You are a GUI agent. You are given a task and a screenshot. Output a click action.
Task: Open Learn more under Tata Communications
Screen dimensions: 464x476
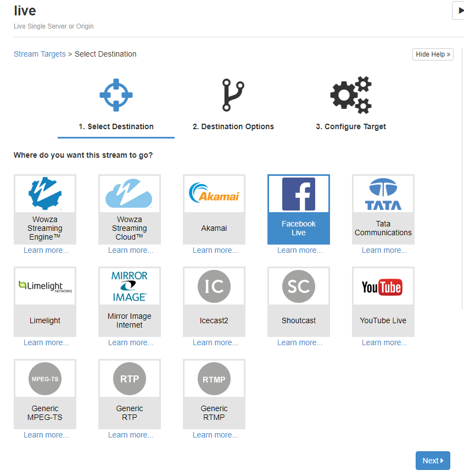[x=384, y=250]
